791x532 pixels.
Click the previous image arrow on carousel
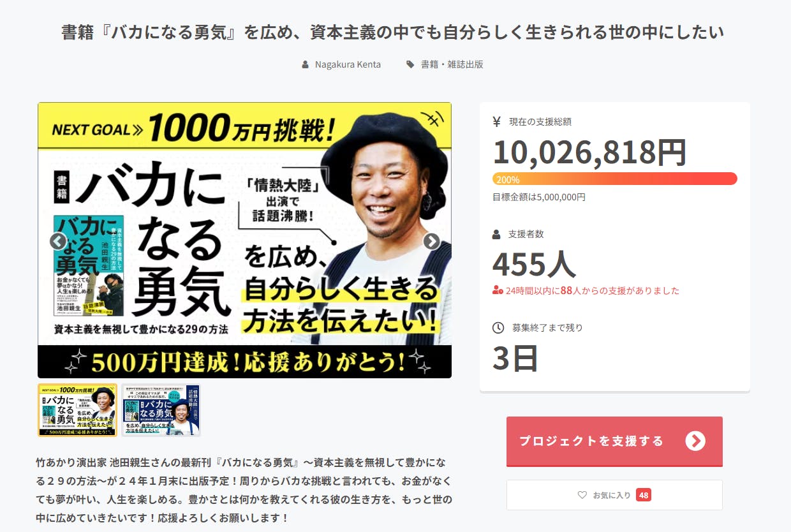click(x=58, y=241)
